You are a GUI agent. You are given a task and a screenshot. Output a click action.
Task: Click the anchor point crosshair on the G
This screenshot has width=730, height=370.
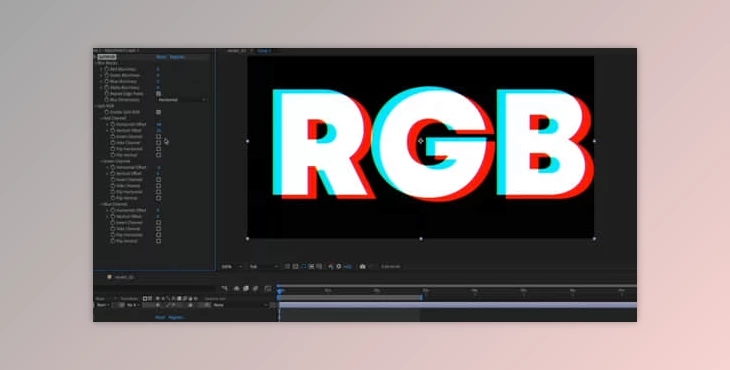click(x=421, y=141)
